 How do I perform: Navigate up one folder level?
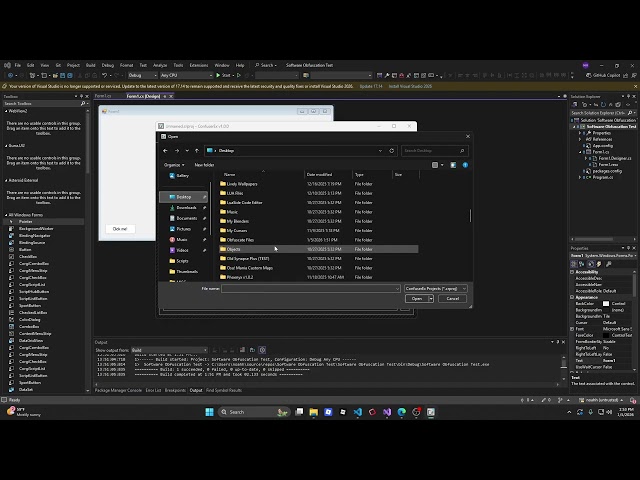coord(197,151)
